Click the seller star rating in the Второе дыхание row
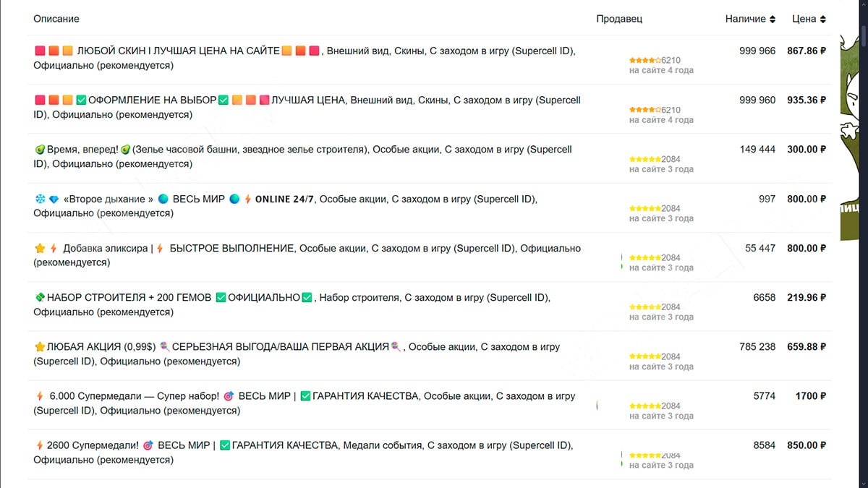Image resolution: width=868 pixels, height=488 pixels. pos(645,208)
